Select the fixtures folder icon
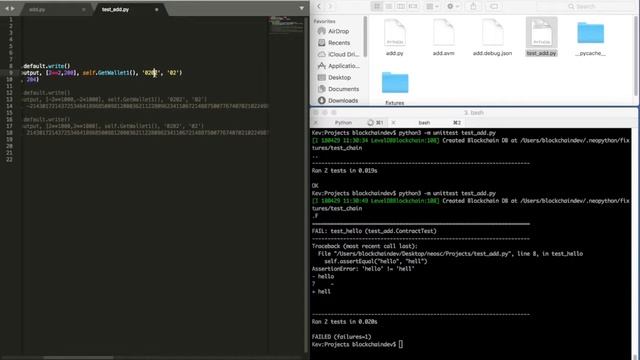Screen dimensions: 640x360 point(395,83)
